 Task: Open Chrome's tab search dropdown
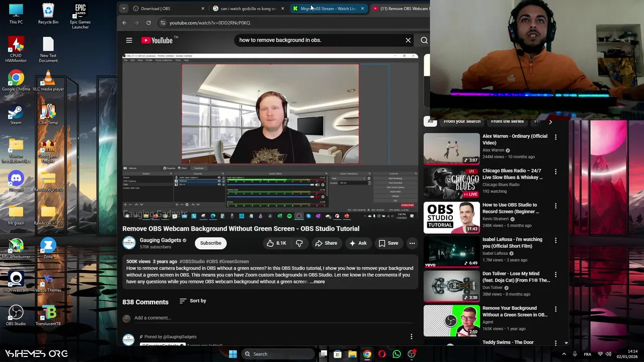[123, 9]
